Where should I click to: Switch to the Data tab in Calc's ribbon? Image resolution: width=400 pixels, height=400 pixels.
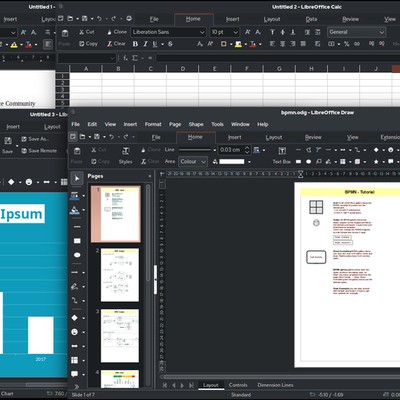[x=311, y=19]
